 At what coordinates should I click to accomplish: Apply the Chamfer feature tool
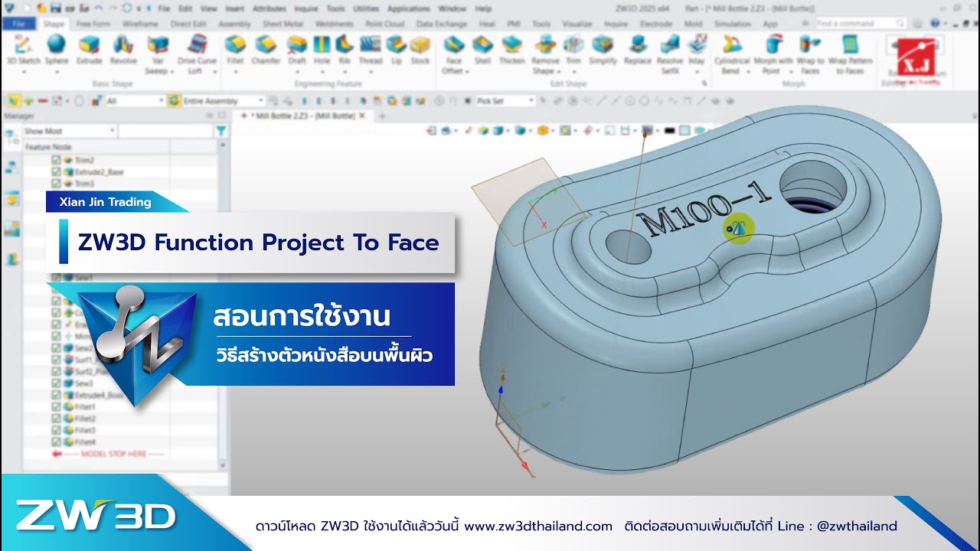266,50
